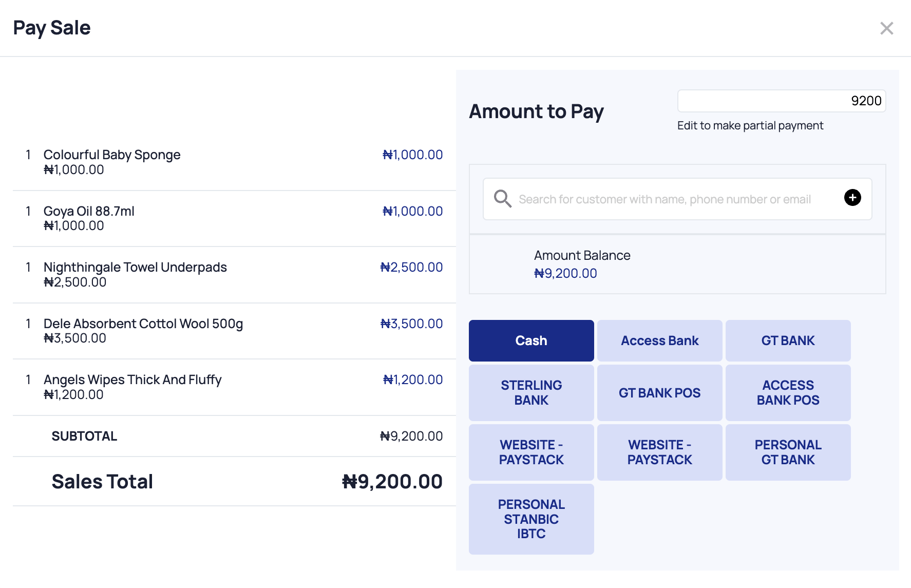Screen dimensions: 911x588
Task: Click the Colourful Baby Sponge item
Action: tap(112, 155)
